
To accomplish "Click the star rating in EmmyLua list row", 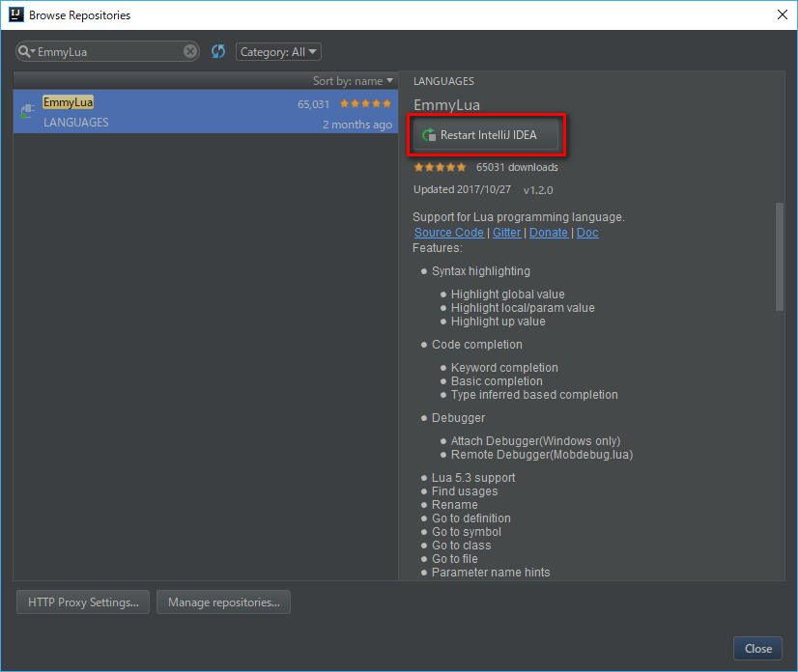I will click(x=365, y=103).
